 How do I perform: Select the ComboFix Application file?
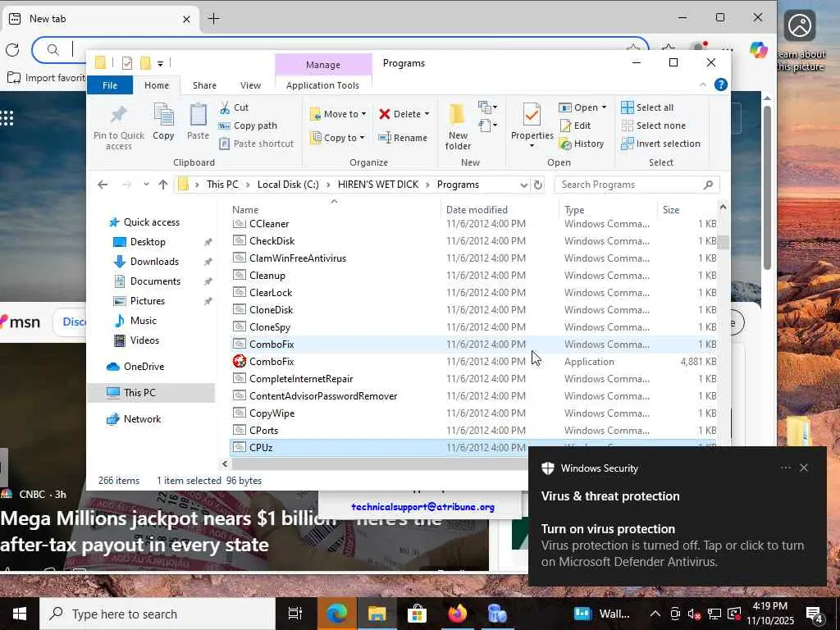[474, 362]
